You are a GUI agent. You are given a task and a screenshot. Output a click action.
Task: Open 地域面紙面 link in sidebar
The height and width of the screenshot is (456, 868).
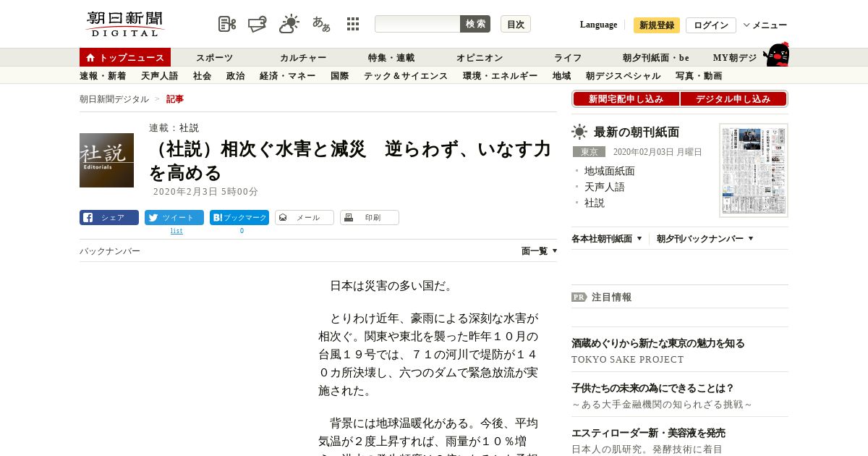click(x=610, y=171)
